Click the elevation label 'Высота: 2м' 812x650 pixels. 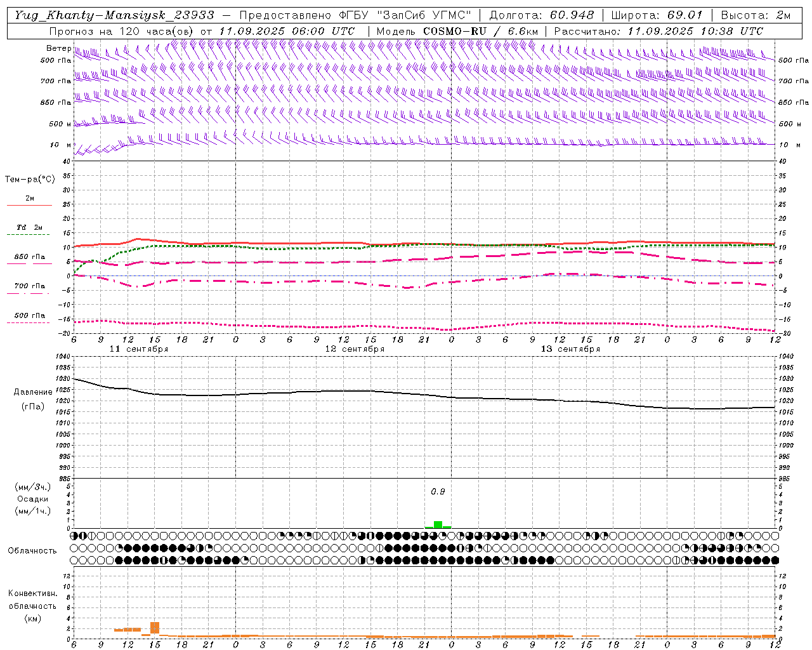coord(755,15)
